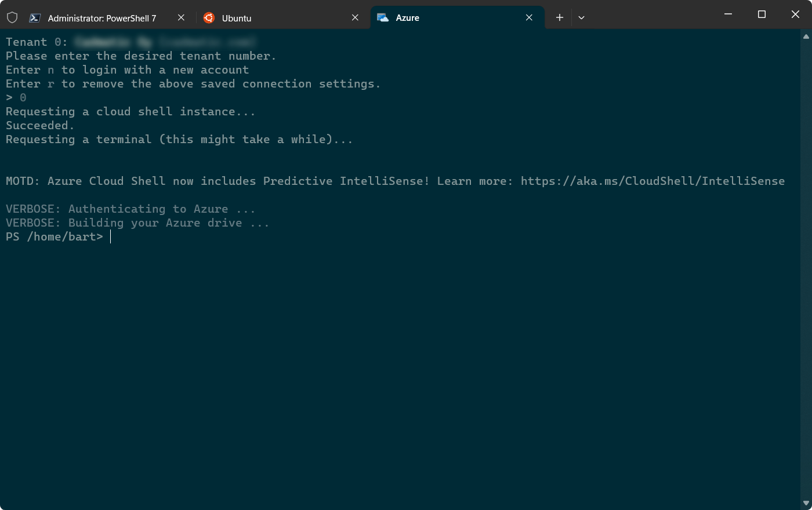Select the Azure tab label

point(407,18)
